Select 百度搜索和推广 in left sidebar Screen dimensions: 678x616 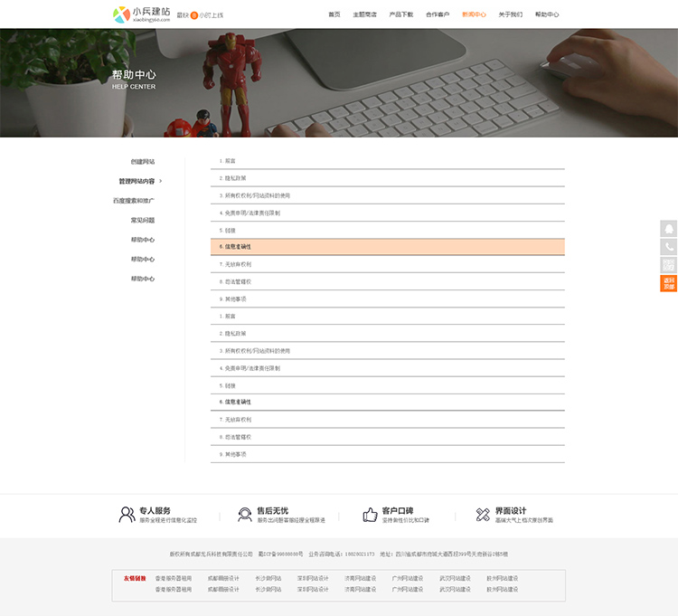click(x=133, y=201)
